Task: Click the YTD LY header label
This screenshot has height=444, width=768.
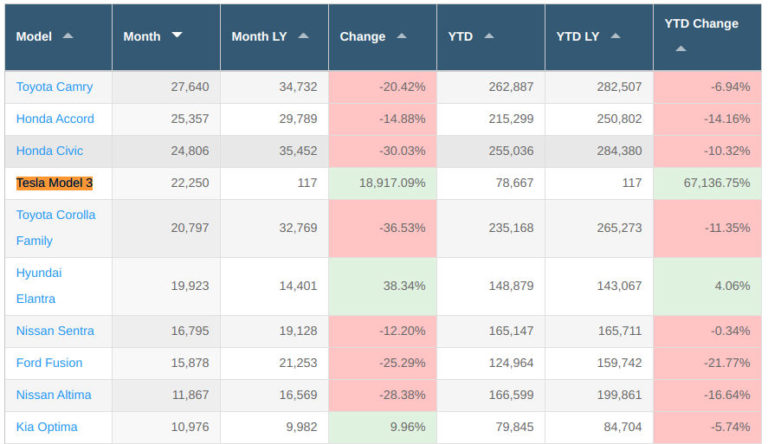Action: pyautogui.click(x=577, y=36)
